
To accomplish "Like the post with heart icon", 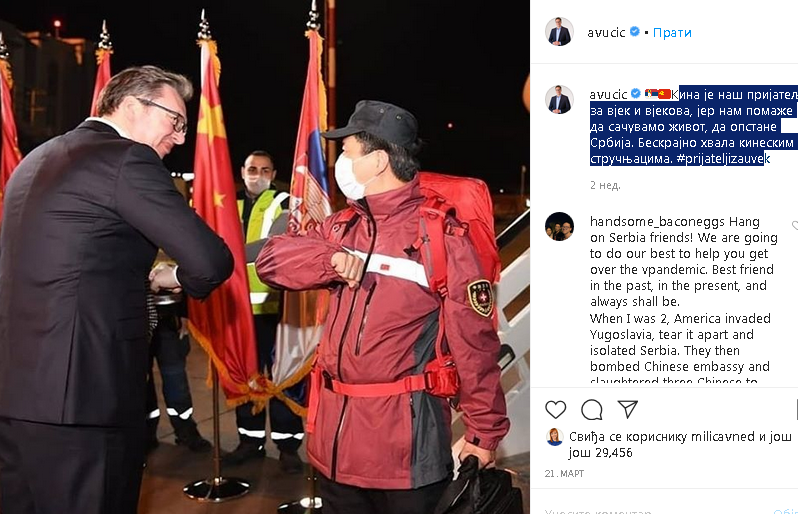I will point(555,410).
